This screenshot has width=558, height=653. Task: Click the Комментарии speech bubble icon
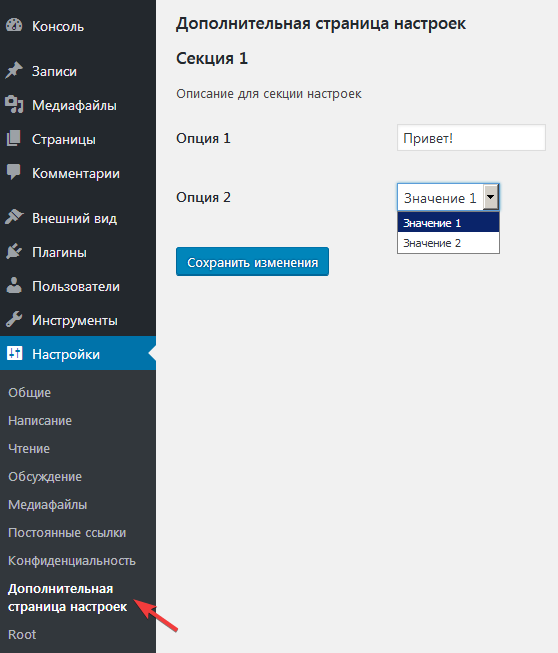tap(14, 172)
